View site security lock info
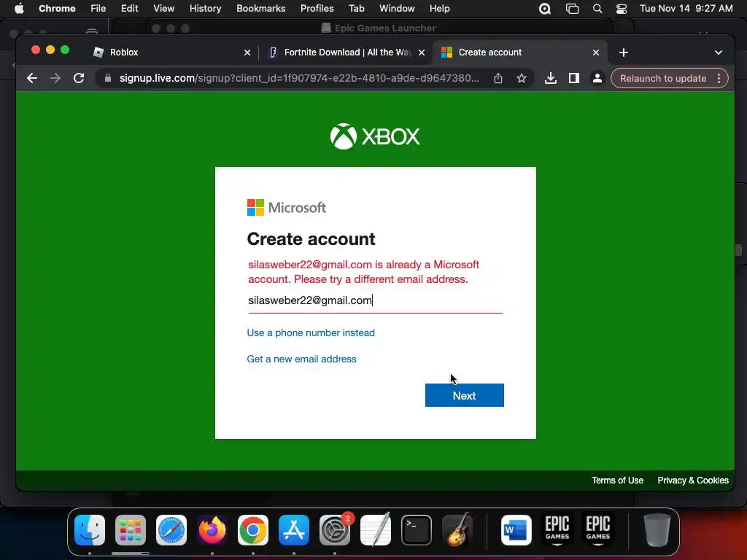This screenshot has width=747, height=560. [x=108, y=78]
